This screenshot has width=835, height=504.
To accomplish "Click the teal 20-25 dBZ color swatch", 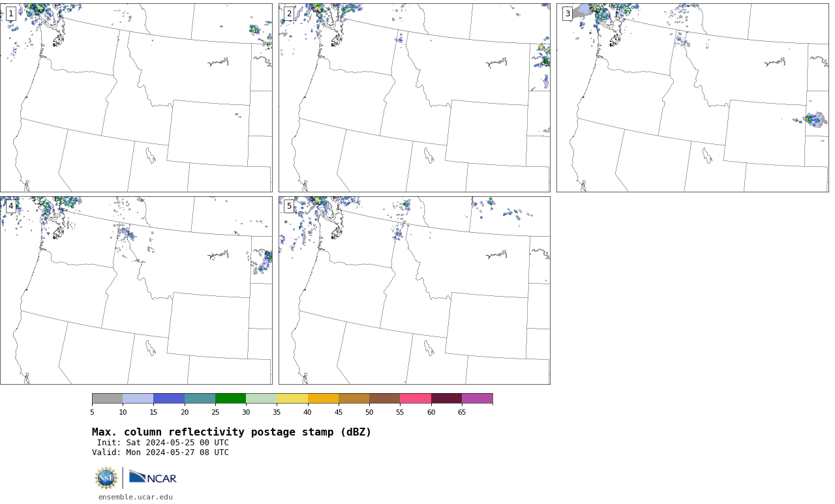I will [200, 398].
